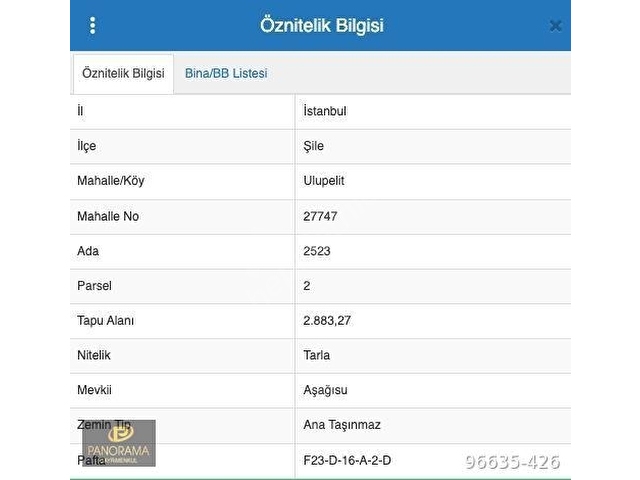The height and width of the screenshot is (480, 640).
Task: Switch to the Bina/BB Listesi tab
Action: click(x=226, y=73)
